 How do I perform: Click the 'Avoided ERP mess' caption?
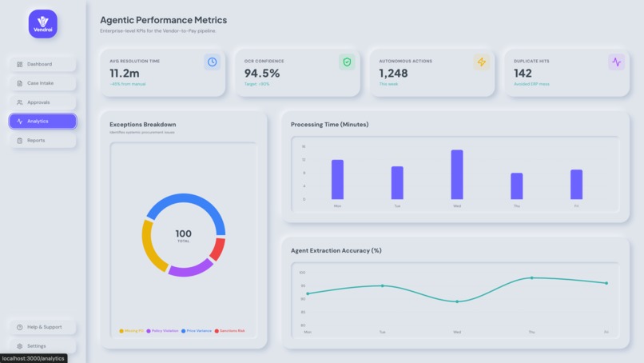point(531,84)
